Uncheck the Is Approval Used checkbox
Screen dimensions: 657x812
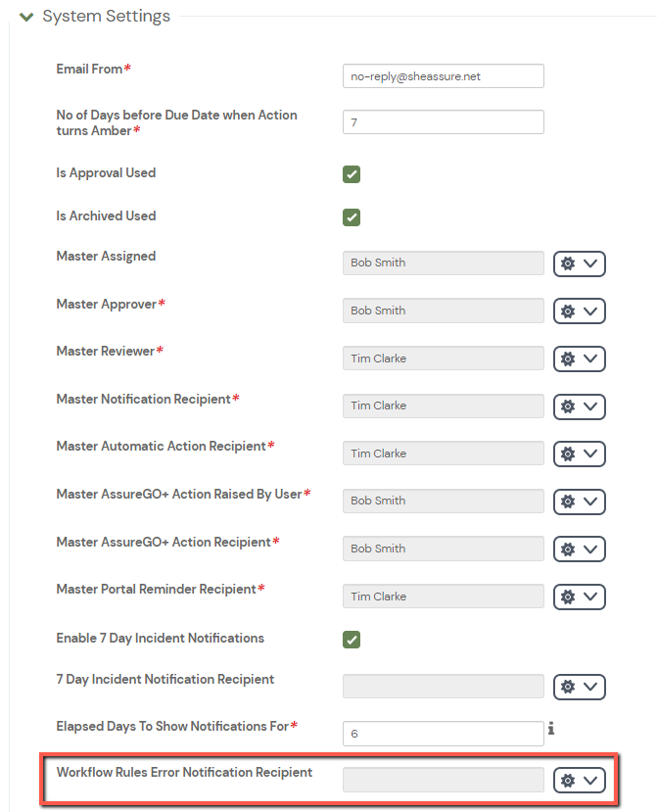coord(352,173)
